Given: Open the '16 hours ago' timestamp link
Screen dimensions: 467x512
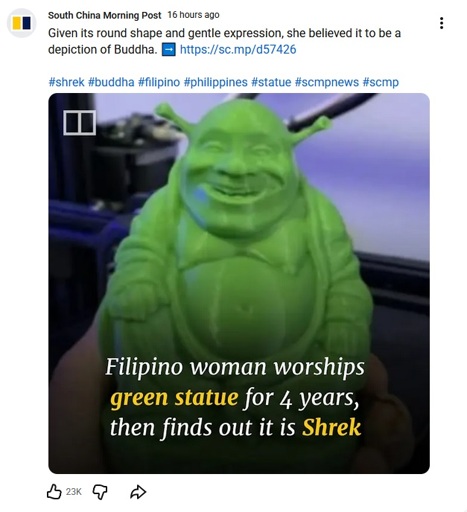Looking at the screenshot, I should click(193, 15).
